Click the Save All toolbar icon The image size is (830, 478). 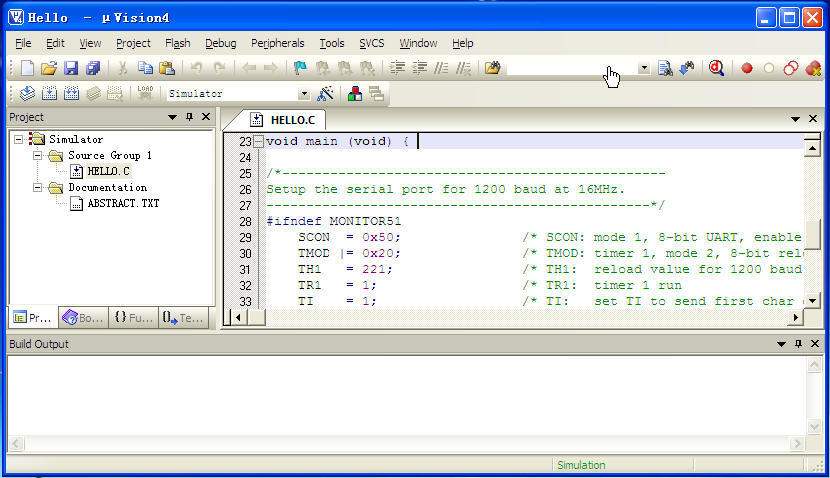click(93, 68)
